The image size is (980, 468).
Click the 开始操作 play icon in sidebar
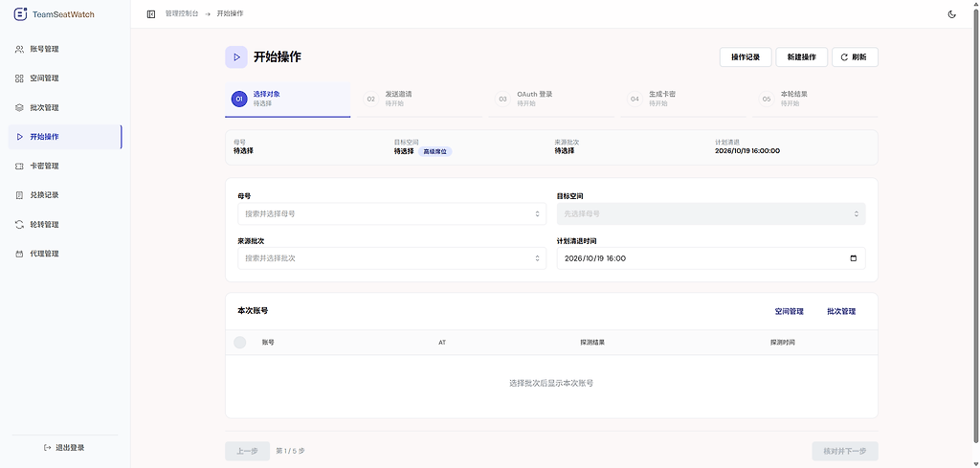pos(19,137)
